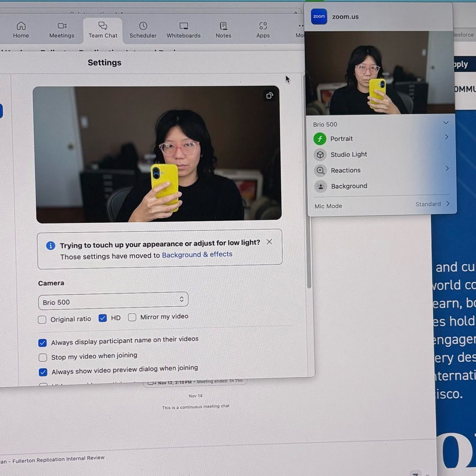Click the Reactions icon in popup
Screen dimensions: 476x476
click(x=320, y=170)
